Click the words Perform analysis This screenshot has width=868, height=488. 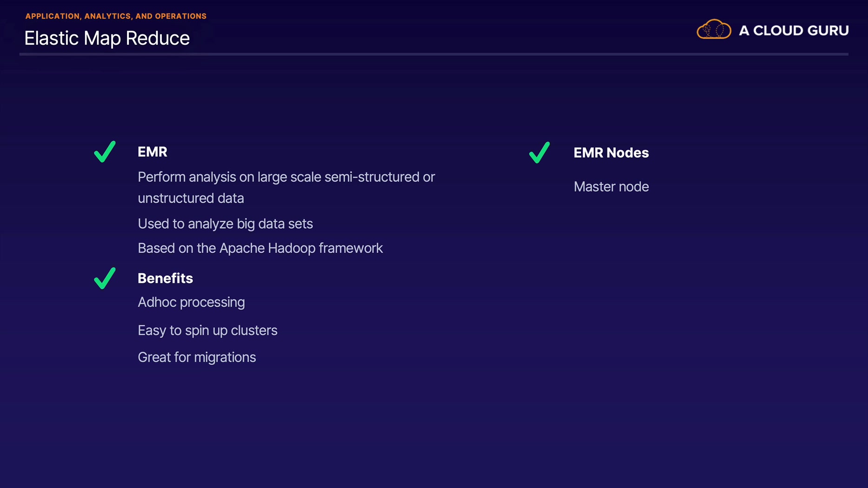point(186,177)
